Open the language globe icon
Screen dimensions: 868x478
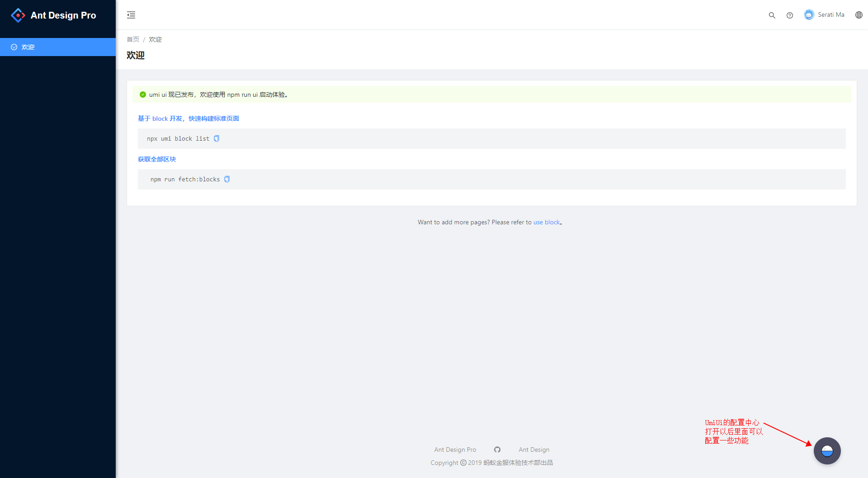859,15
